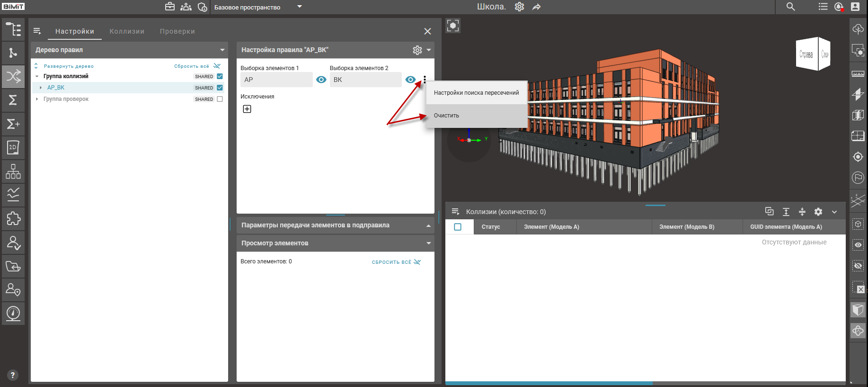Click the fit-to-view icon in 3D viewport

coord(453,26)
